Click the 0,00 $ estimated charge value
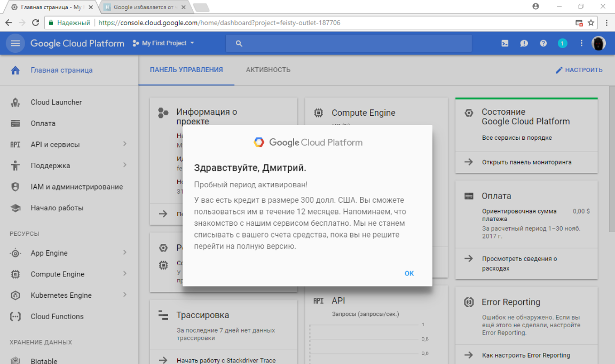Viewport: 615px width, 364px height. pyautogui.click(x=581, y=211)
